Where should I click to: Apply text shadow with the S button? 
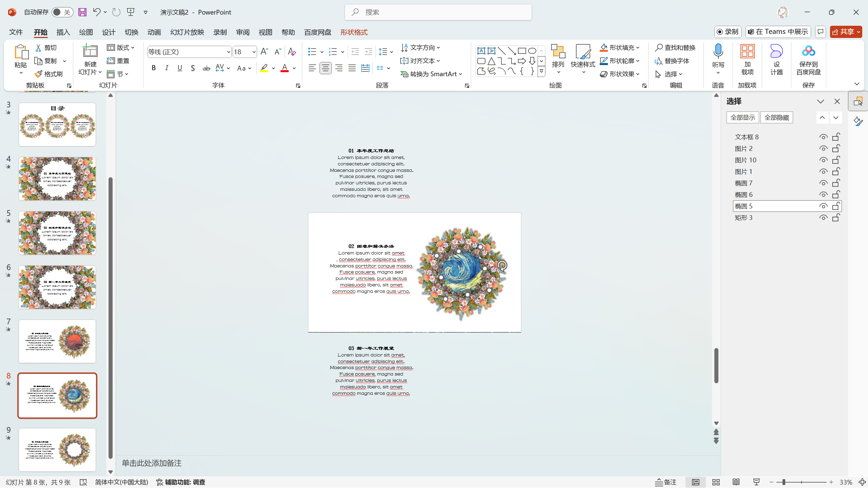[193, 68]
